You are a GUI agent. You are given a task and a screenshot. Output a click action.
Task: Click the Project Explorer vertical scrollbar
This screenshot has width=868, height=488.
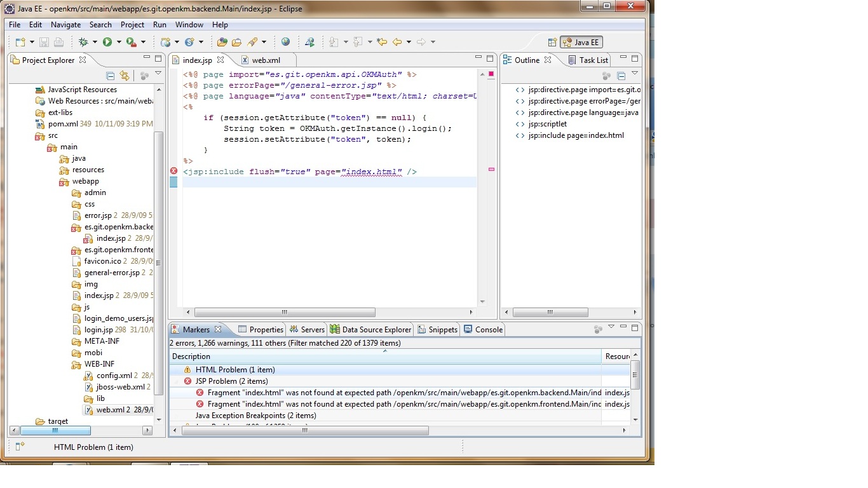tap(159, 262)
